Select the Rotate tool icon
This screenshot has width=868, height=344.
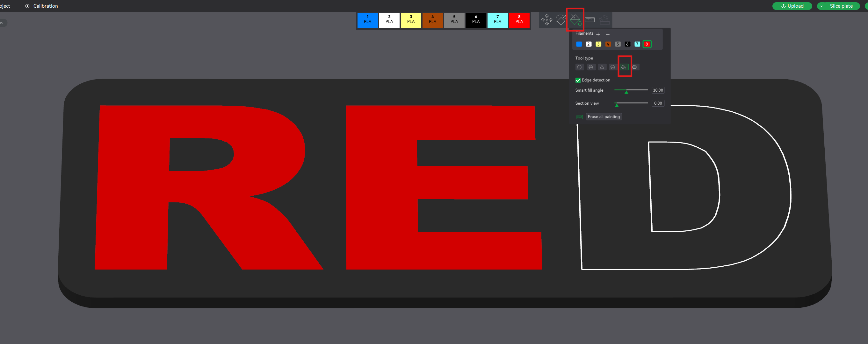pos(561,20)
